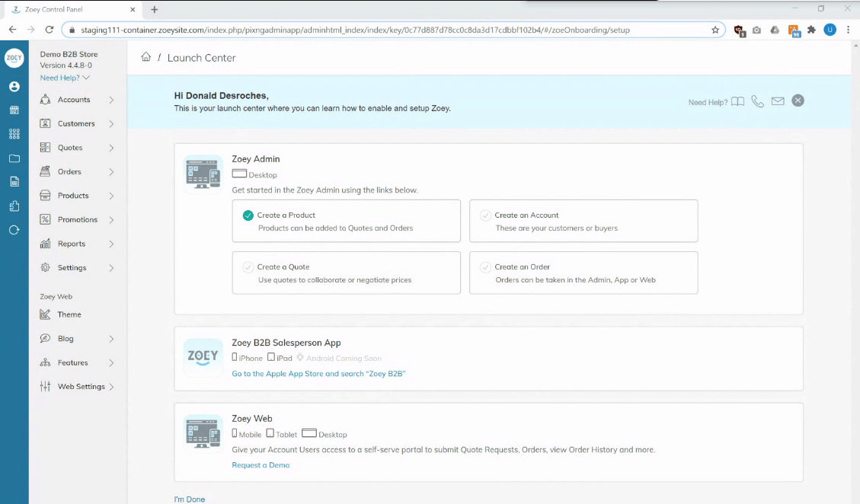Click the Zoey B2B Salesperson App logo
860x504 pixels.
tap(203, 357)
